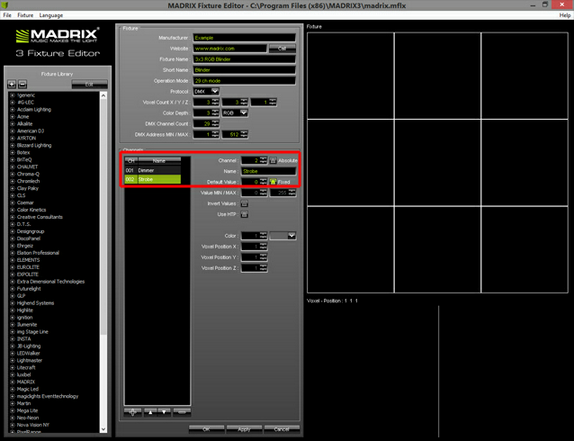This screenshot has width=574, height=441.
Task: Click the Call button next to Website
Action: pos(282,48)
